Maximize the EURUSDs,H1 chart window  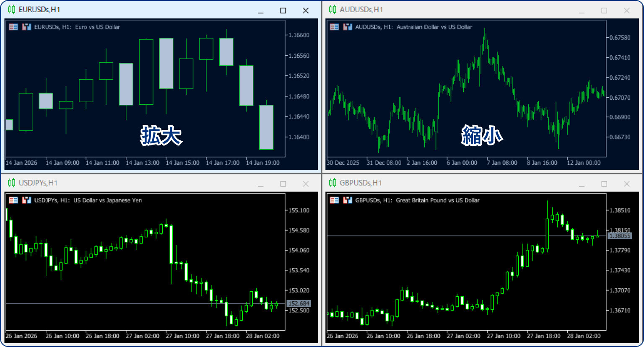pyautogui.click(x=283, y=10)
